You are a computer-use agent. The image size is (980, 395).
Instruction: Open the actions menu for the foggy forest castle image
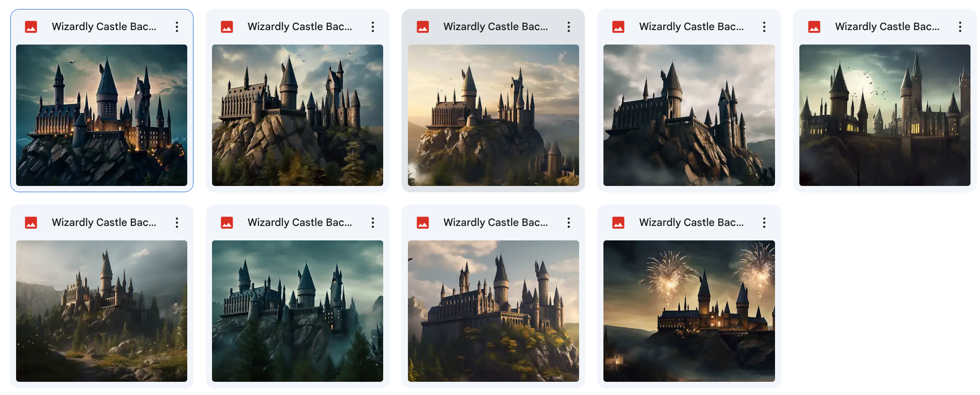177,222
